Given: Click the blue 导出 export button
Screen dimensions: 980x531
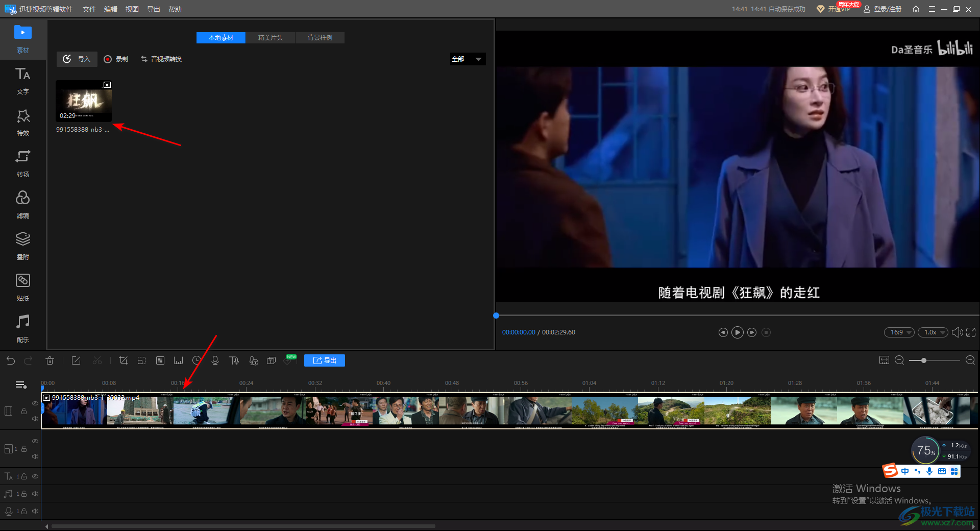Looking at the screenshot, I should (325, 360).
